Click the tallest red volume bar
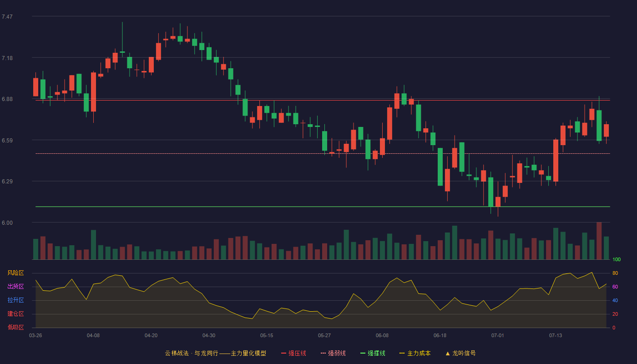This screenshot has height=364, width=637. click(x=599, y=241)
